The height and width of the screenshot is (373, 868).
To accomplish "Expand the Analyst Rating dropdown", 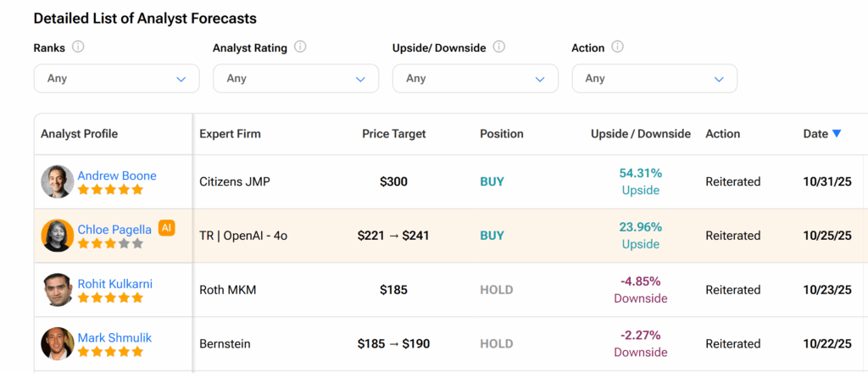I will tap(296, 78).
